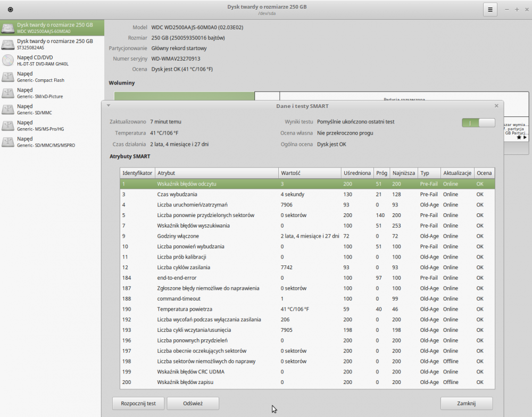The height and width of the screenshot is (417, 532).
Task: Click the green partition block under Woluminy
Action: pos(184,96)
